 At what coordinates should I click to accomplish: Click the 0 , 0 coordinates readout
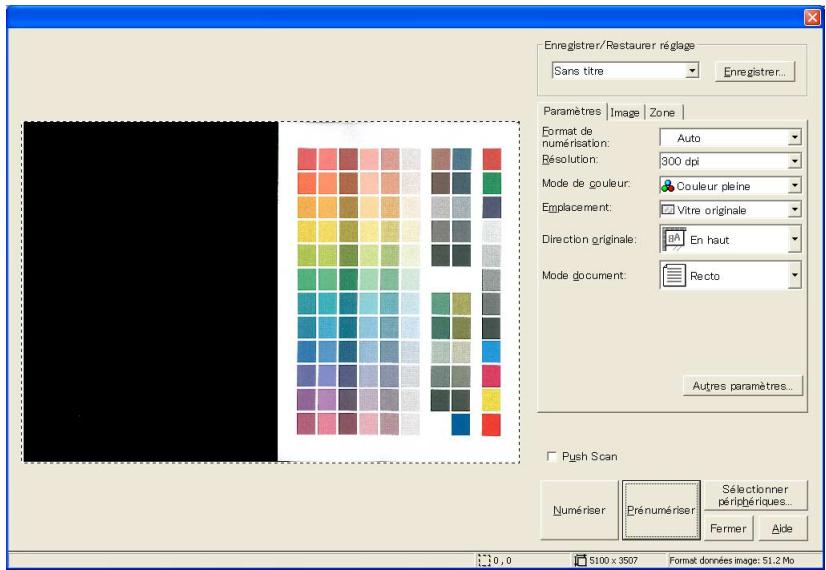pos(502,561)
